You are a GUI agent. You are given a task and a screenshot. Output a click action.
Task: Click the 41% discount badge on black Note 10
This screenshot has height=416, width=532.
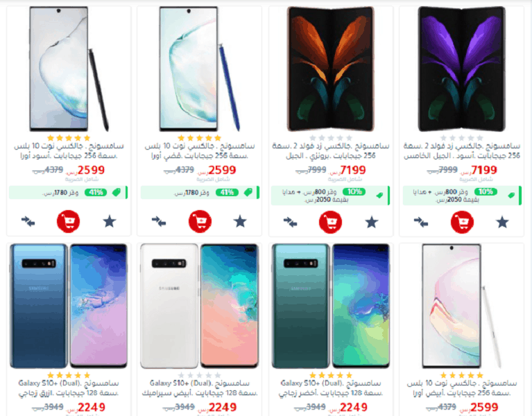[x=96, y=193]
